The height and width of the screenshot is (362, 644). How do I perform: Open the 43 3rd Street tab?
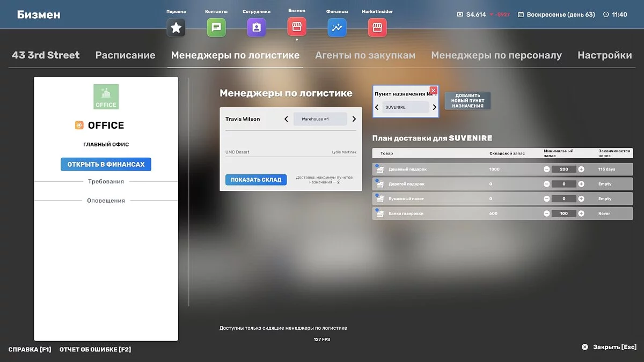click(46, 55)
